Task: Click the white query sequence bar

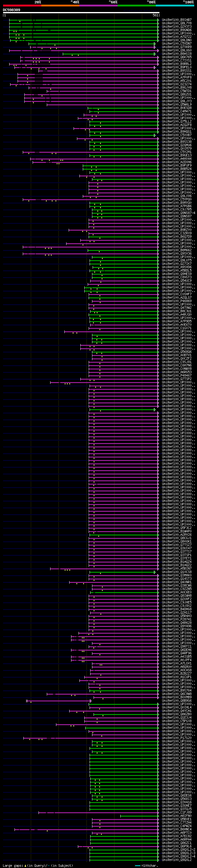Action: coord(81,12)
